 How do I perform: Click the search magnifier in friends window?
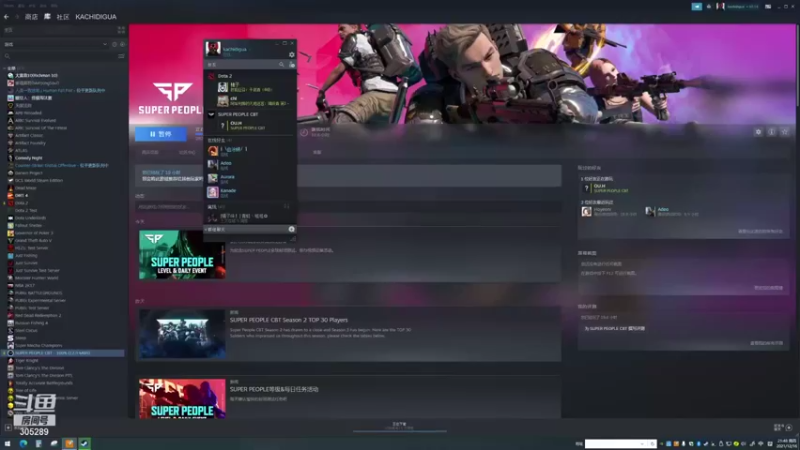point(281,65)
